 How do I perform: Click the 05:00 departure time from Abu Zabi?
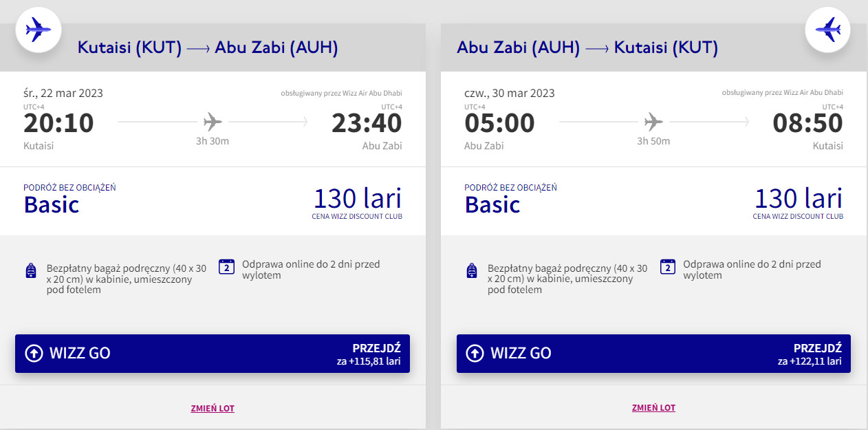tap(499, 123)
